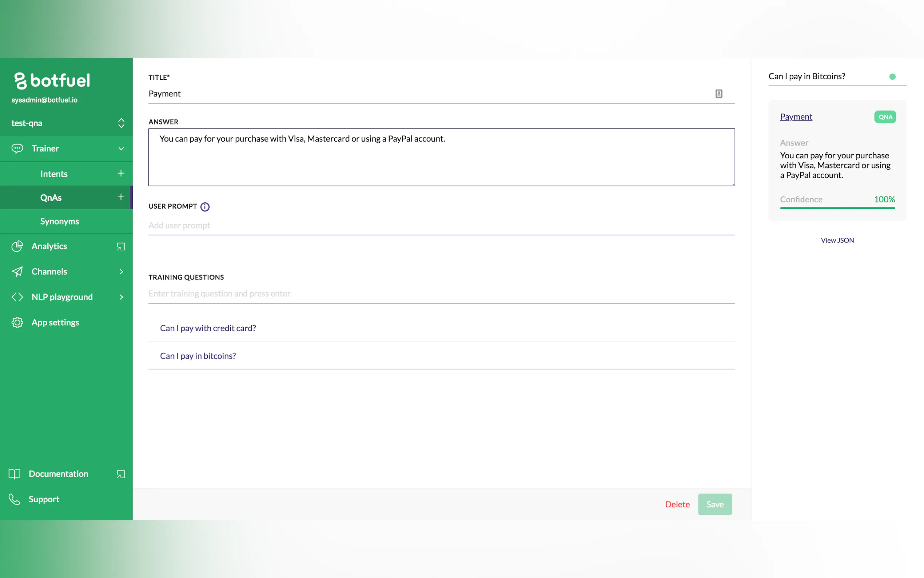Screen dimensions: 924x578
Task: Click the red Delete button
Action: click(x=677, y=504)
